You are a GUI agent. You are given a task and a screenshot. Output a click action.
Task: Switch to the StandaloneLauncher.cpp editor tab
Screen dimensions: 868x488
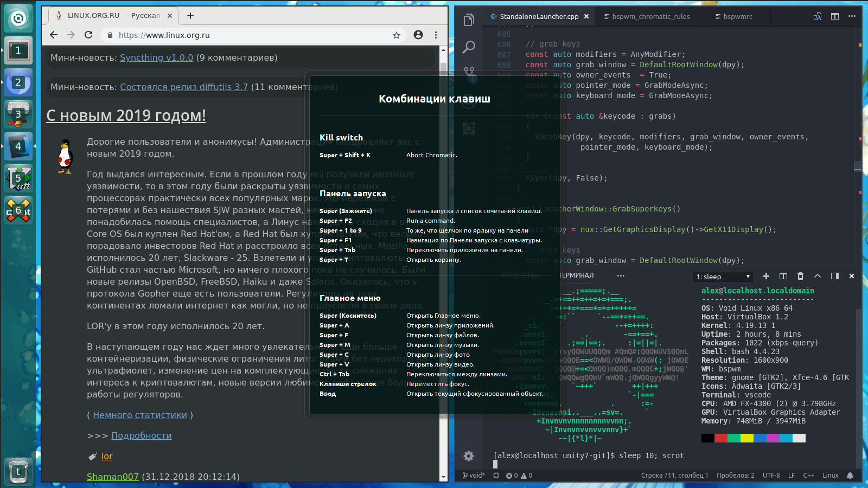pos(539,16)
